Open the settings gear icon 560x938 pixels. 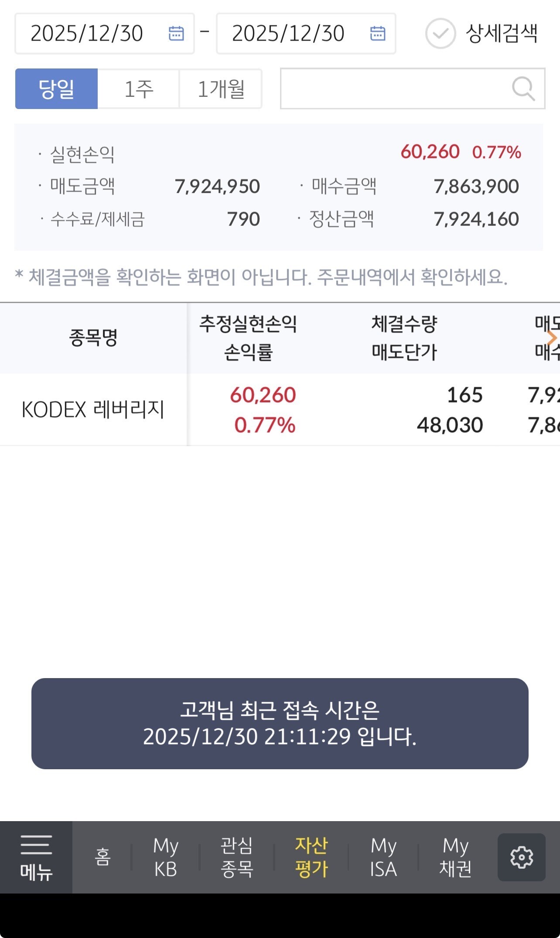(521, 857)
